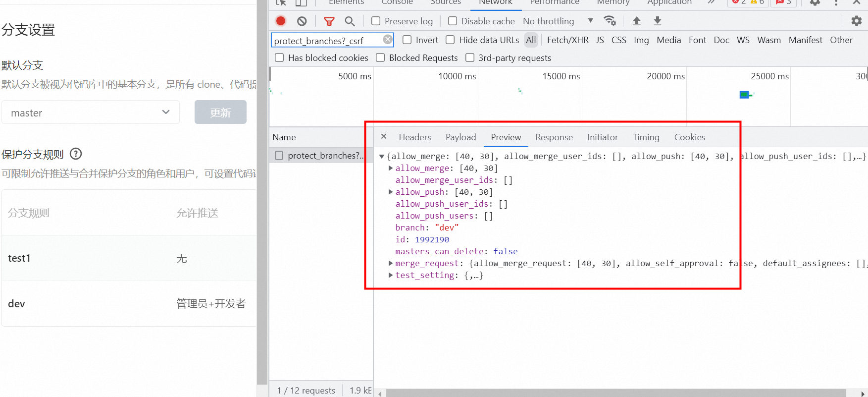Toggle the network filter funnel icon
Viewport: 868px width, 397px height.
(329, 21)
